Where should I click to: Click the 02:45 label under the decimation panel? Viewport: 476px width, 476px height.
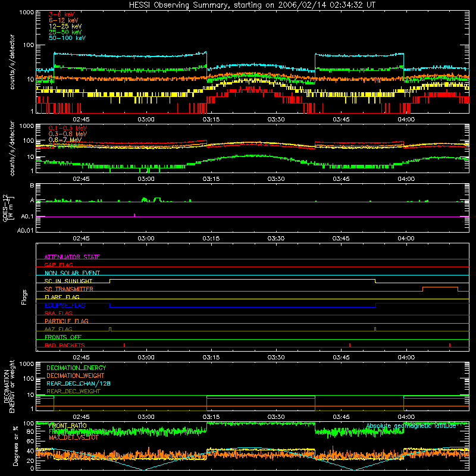(81, 417)
